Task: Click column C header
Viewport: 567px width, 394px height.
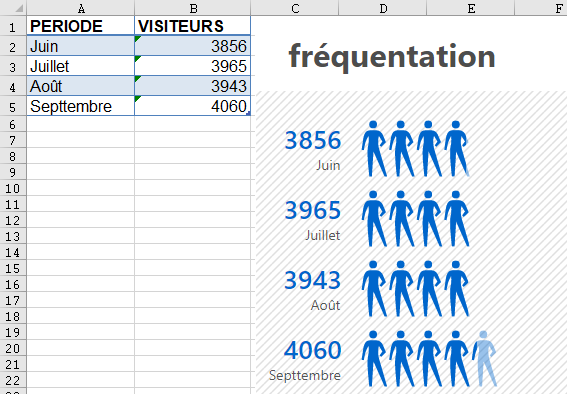Action: click(x=295, y=8)
